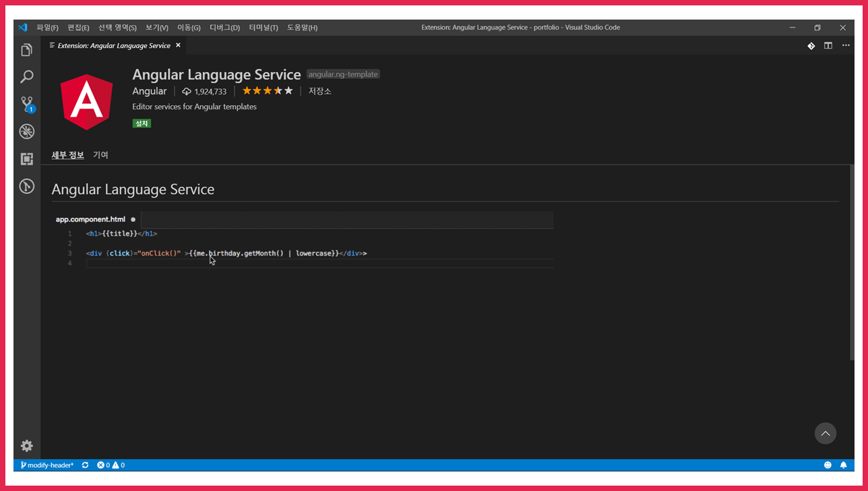Open errors and warnings status item

(x=111, y=465)
